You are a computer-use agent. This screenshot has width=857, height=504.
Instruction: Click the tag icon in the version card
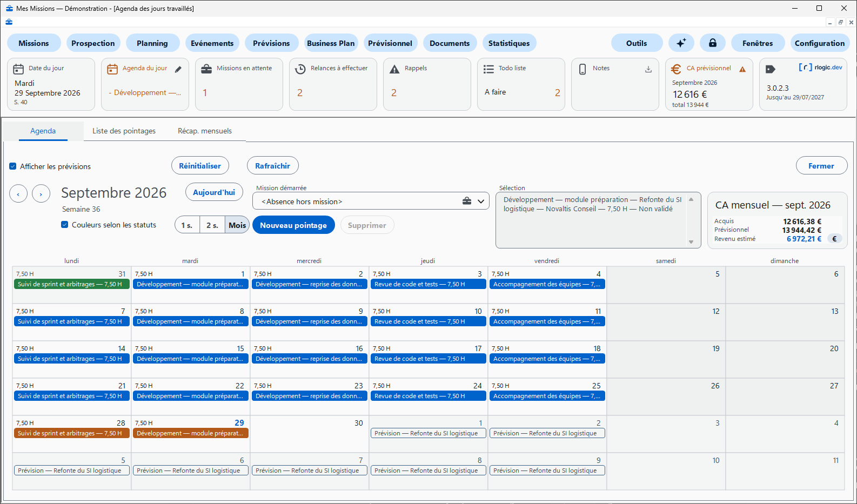click(771, 69)
